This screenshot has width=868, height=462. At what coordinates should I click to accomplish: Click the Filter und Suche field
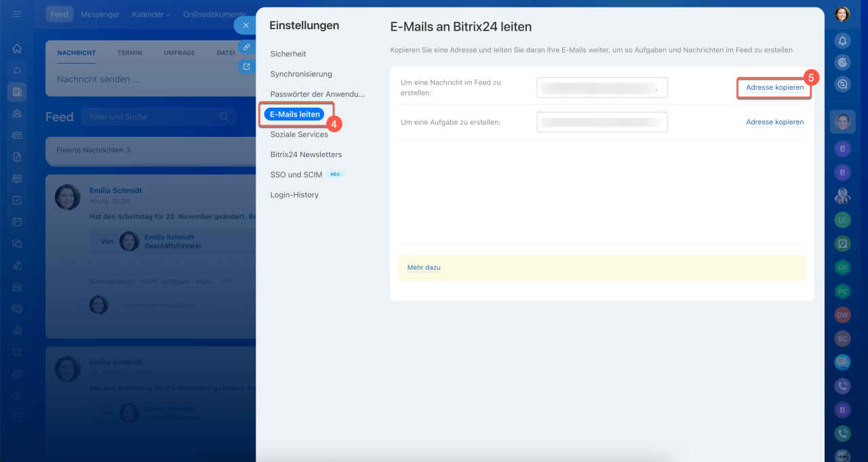tap(159, 117)
